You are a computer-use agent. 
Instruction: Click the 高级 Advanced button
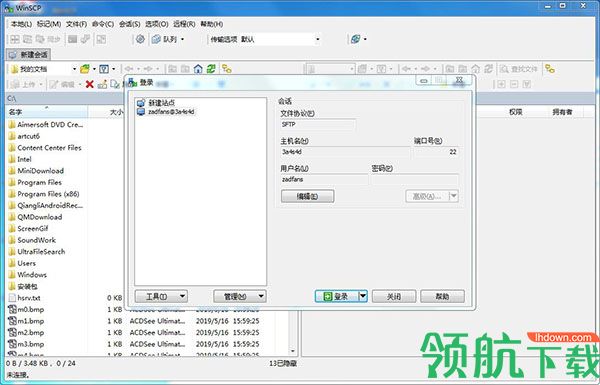(x=427, y=197)
